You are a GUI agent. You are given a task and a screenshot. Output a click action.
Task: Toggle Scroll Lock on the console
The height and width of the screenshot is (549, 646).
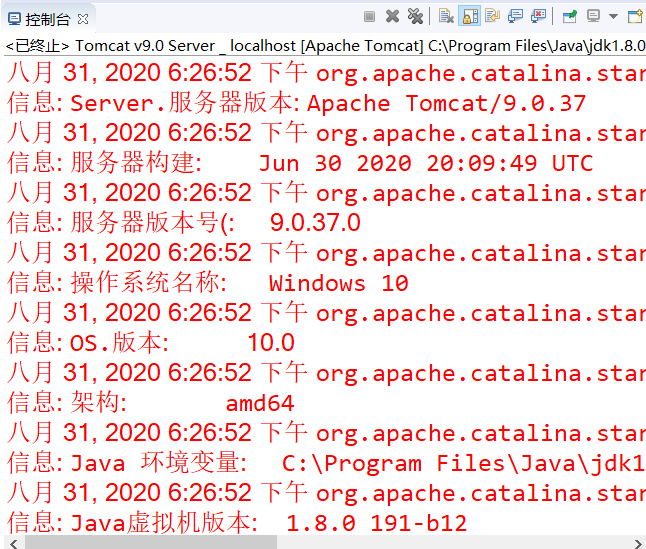tap(470, 16)
